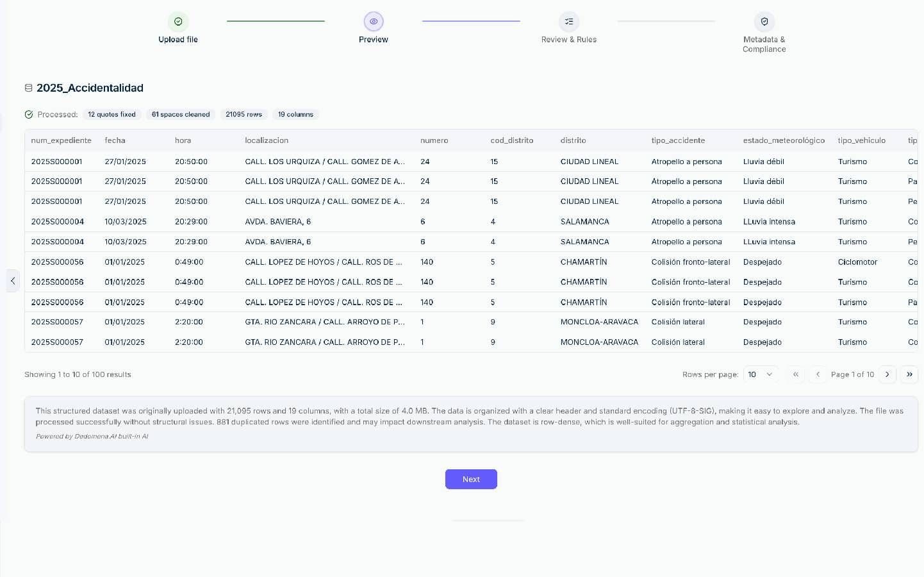This screenshot has height=577, width=924.
Task: Click the 21095 rows badge
Action: click(243, 115)
